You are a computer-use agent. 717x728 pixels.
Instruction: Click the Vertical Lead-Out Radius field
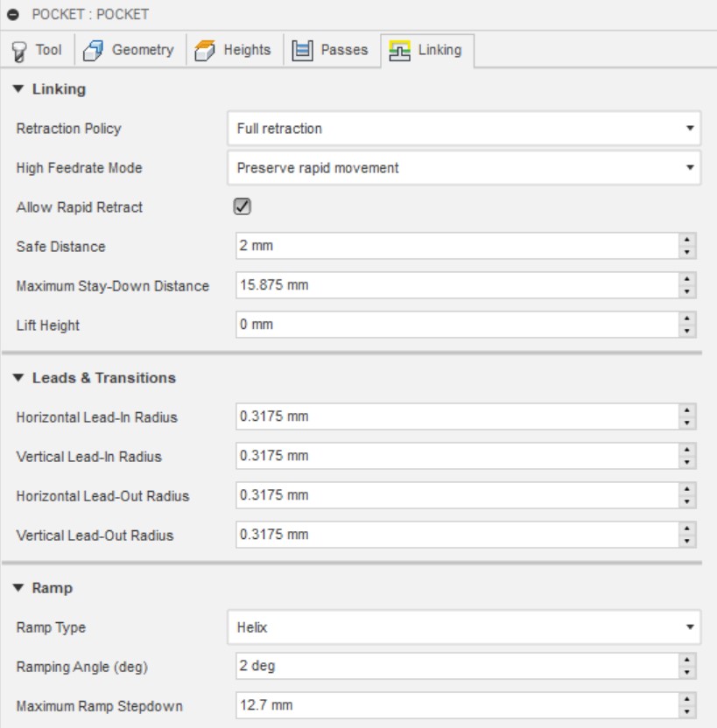click(x=457, y=535)
